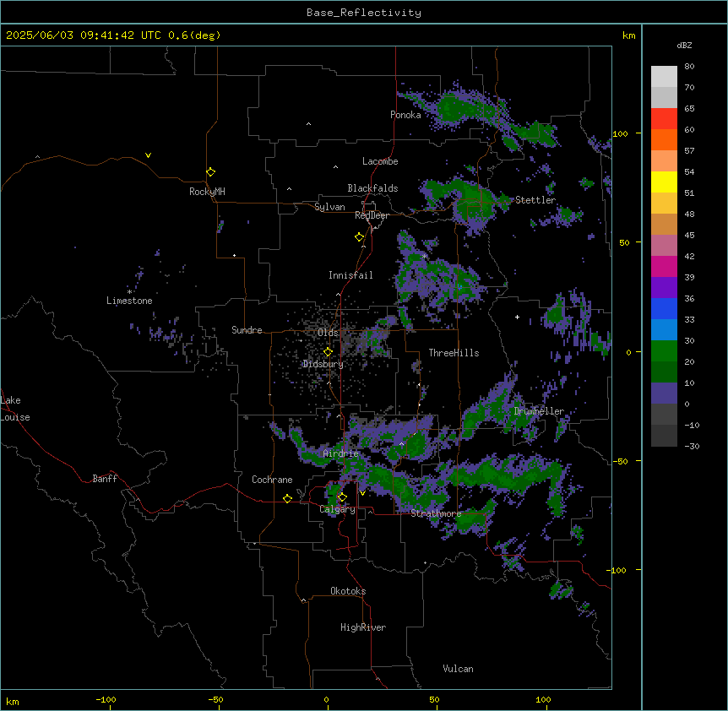Select the 51 dBZ yellow color swatch
This screenshot has width=728, height=711.
coord(664,182)
